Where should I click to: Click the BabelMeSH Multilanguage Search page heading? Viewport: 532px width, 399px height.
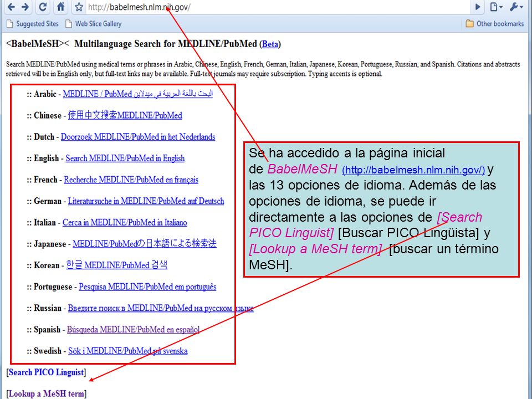[x=143, y=44]
